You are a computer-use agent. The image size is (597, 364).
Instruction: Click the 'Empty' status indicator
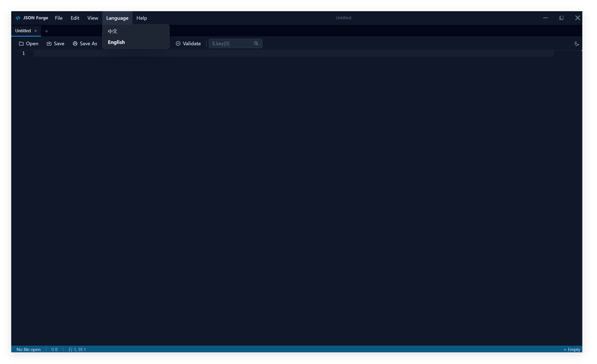[x=572, y=350]
